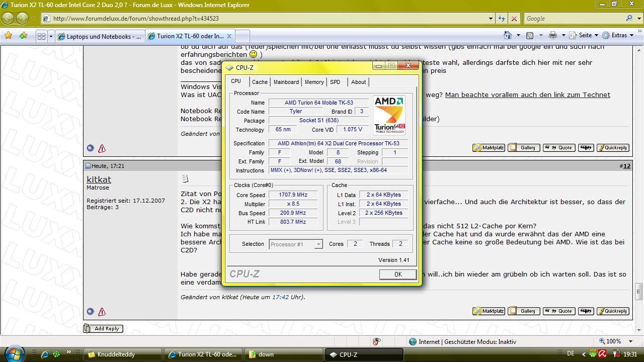Click Quote button in post 12
This screenshot has height=362, width=644.
click(558, 311)
